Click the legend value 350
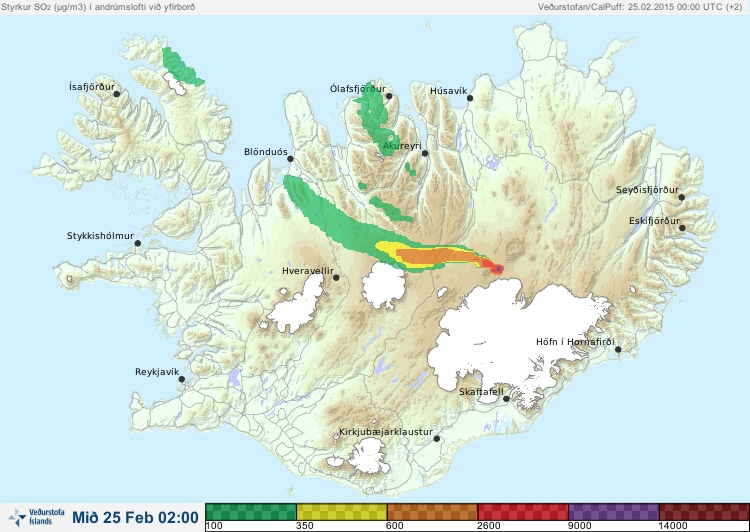 click(305, 526)
